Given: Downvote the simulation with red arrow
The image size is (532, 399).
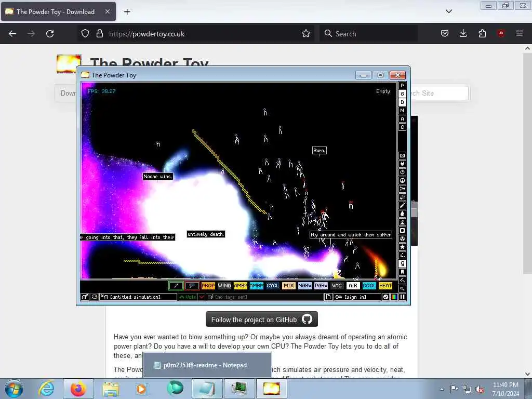Looking at the screenshot, I should [x=202, y=297].
